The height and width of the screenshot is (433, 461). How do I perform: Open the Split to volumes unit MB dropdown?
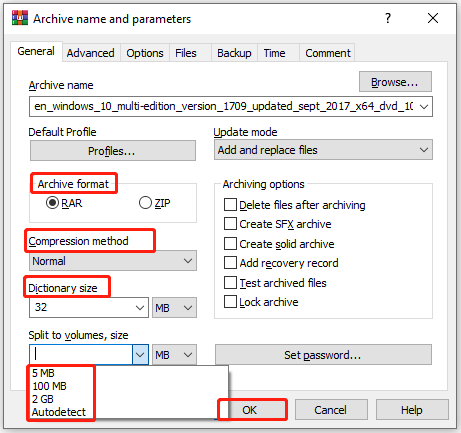[x=174, y=355]
